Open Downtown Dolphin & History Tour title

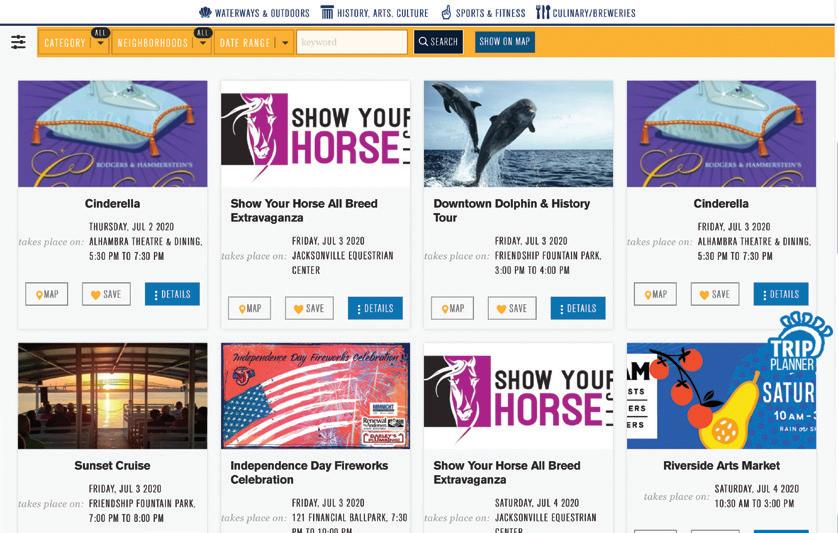511,211
